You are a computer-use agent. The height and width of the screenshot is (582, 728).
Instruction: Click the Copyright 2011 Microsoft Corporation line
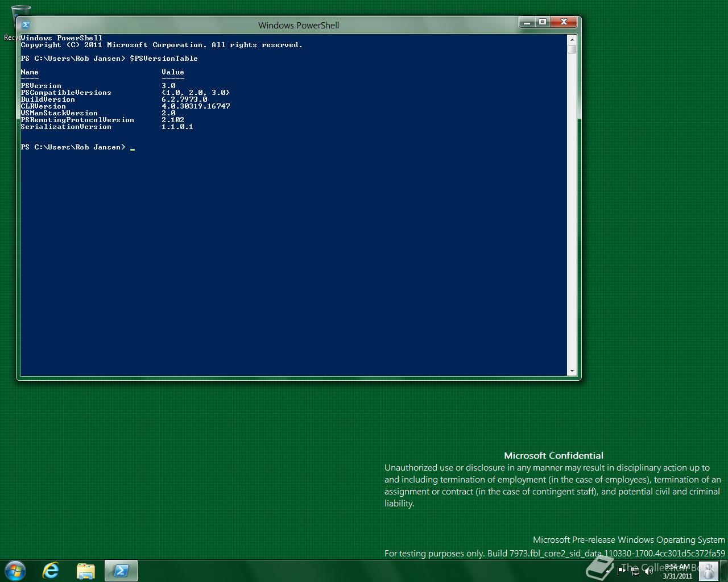tap(162, 45)
